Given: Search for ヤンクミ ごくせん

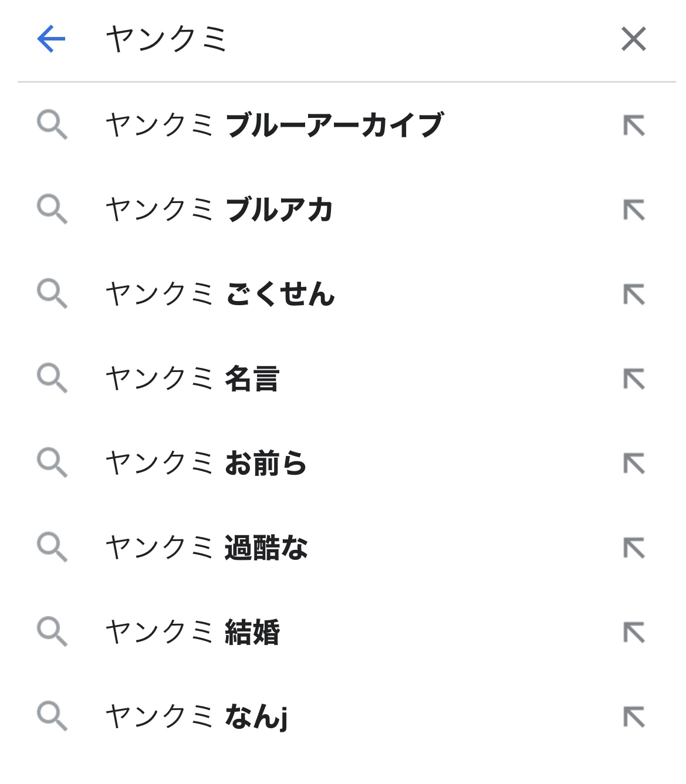Looking at the screenshot, I should (220, 294).
